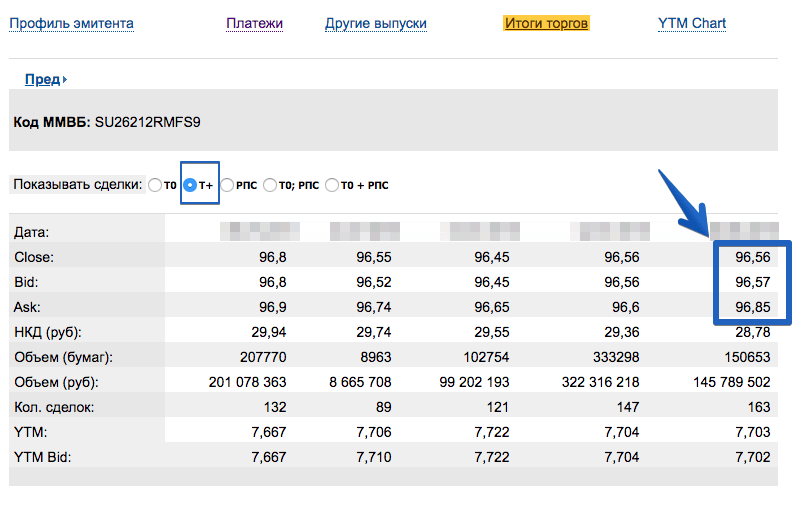Click the НКД value 28,78
Viewport: 801px width, 512px height.
pos(752,332)
